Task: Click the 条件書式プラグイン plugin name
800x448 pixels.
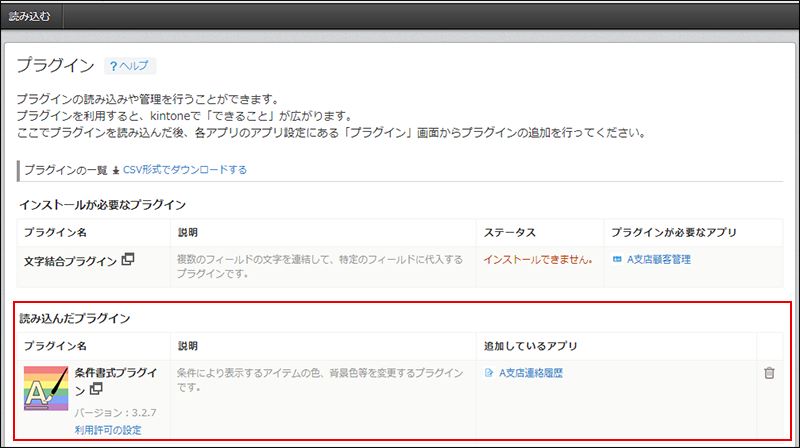Action: pyautogui.click(x=116, y=381)
